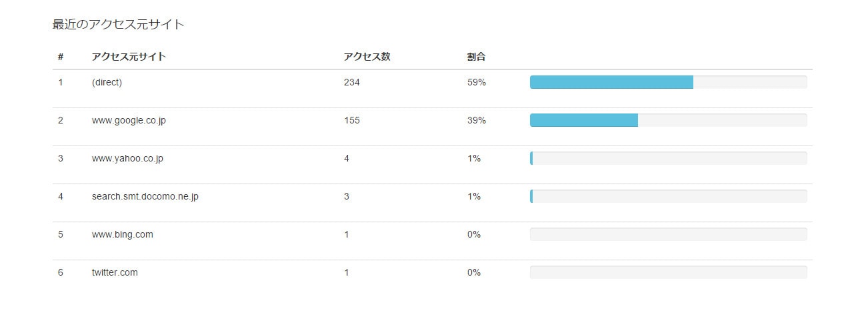Image resolution: width=868 pixels, height=309 pixels.
Task: Click the 割合 column header
Action: (x=476, y=57)
